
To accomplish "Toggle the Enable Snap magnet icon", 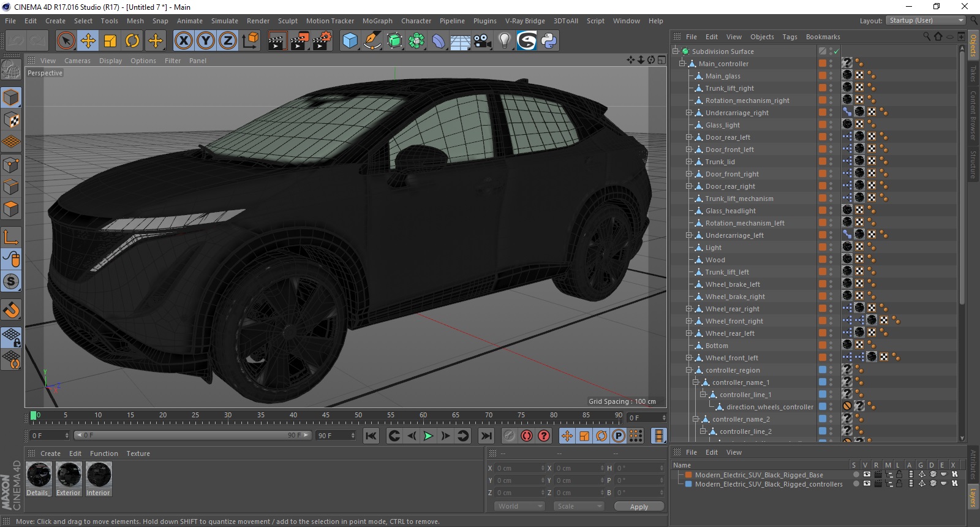I will tap(11, 309).
